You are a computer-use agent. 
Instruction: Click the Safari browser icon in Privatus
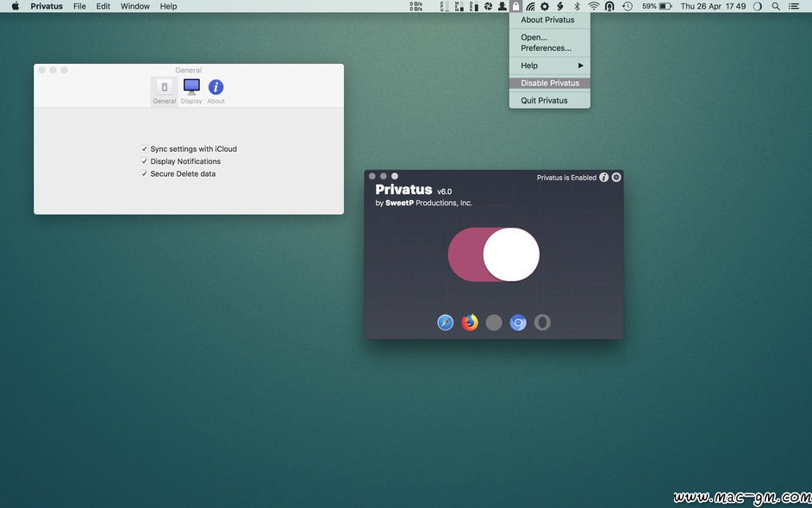[446, 323]
